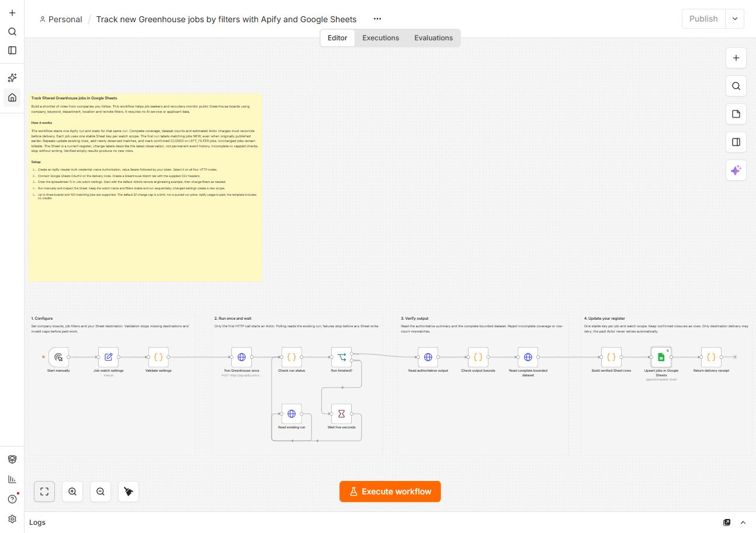The image size is (756, 533).
Task: Select the Check output bounds node
Action: coord(478,357)
